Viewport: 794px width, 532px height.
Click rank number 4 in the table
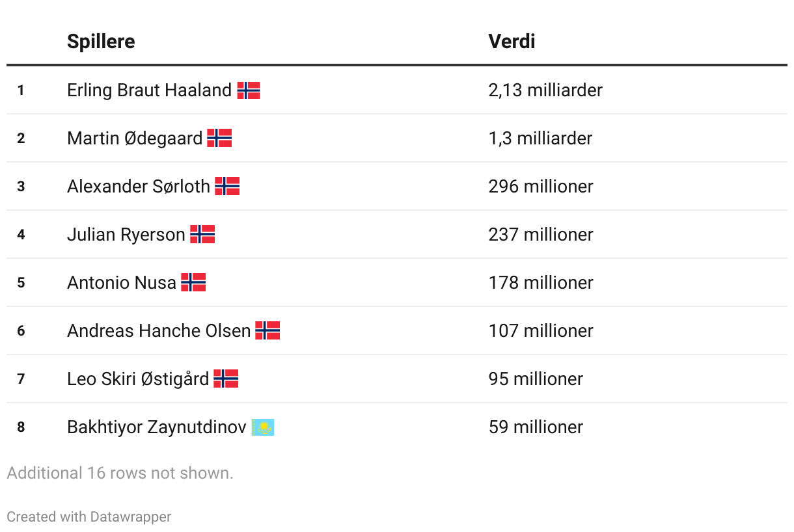point(21,235)
